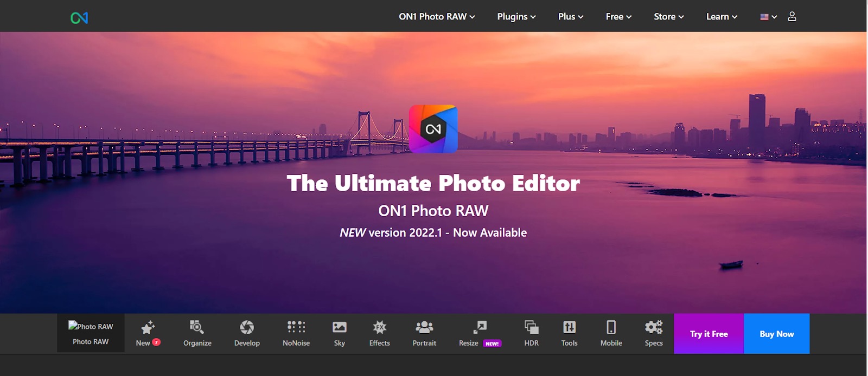Click the Develop tab label
The width and height of the screenshot is (868, 376).
click(x=247, y=343)
